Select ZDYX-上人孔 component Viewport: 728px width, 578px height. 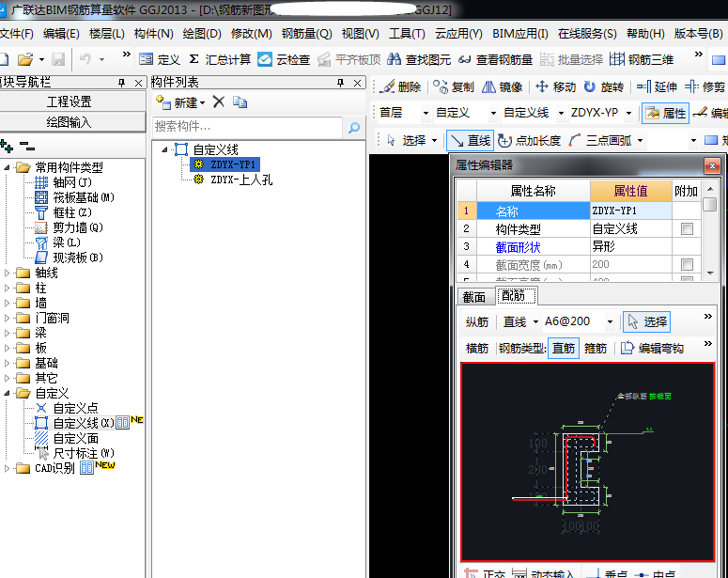(241, 180)
